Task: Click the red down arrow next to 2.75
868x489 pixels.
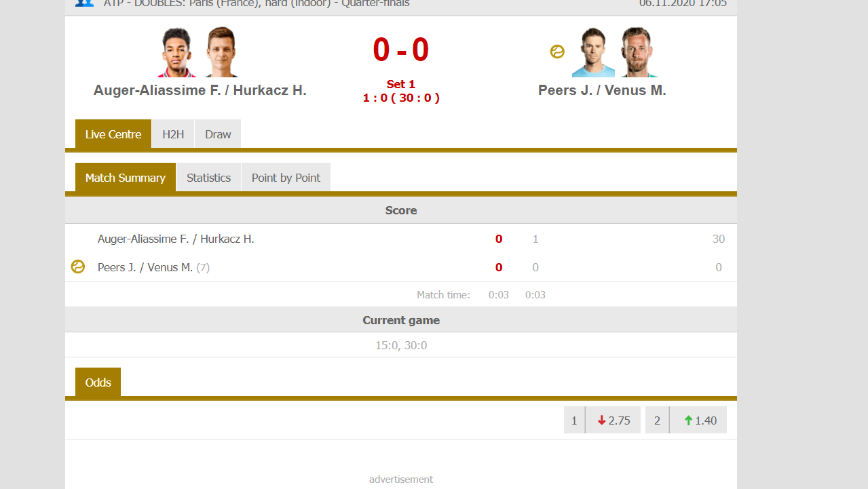Action: click(x=601, y=420)
